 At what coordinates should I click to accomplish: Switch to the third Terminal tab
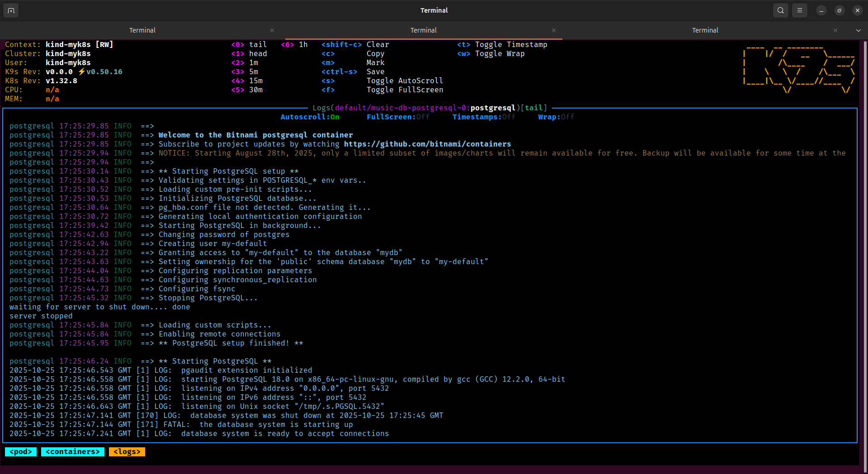[705, 30]
